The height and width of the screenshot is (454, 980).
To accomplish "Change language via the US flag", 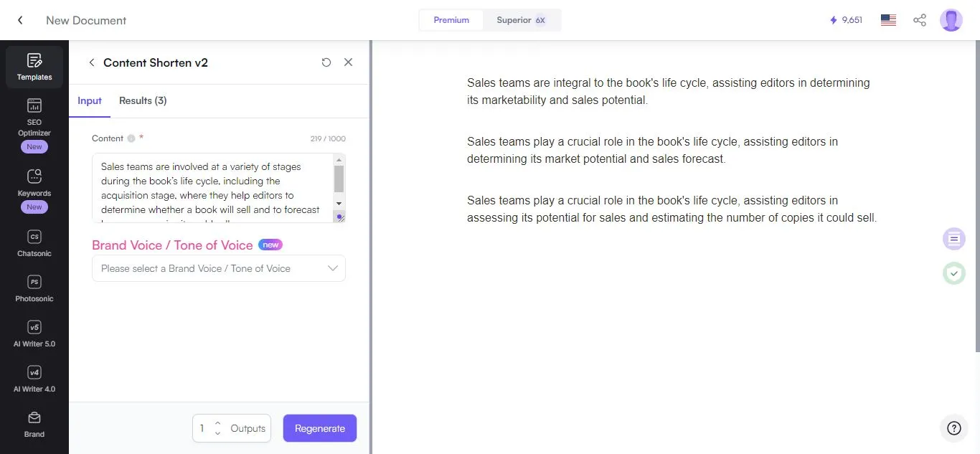I will pos(887,20).
